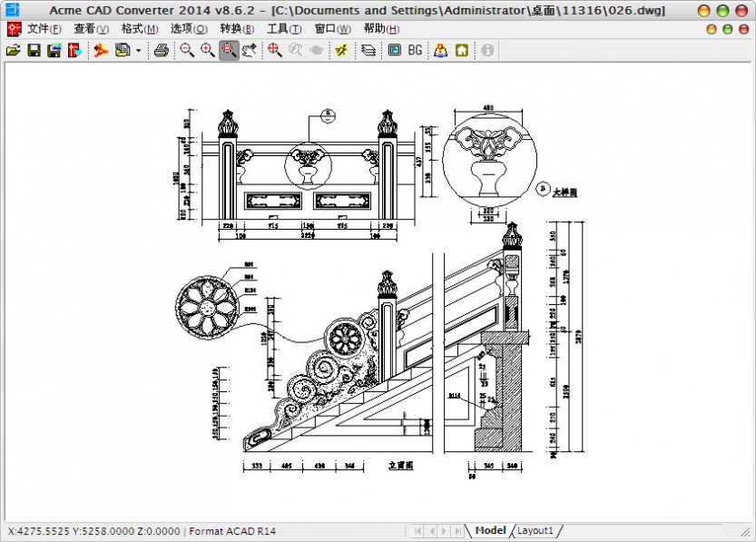Close the inner document window
Screen dimensions: 756x542
744,29
